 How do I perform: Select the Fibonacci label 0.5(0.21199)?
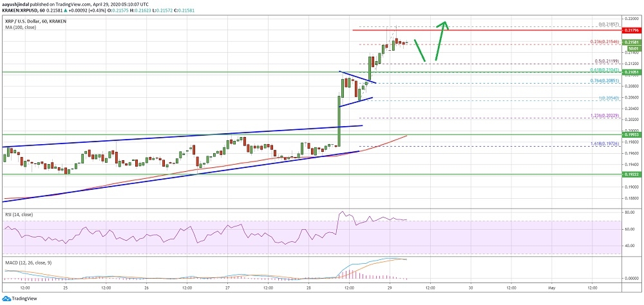click(606, 61)
